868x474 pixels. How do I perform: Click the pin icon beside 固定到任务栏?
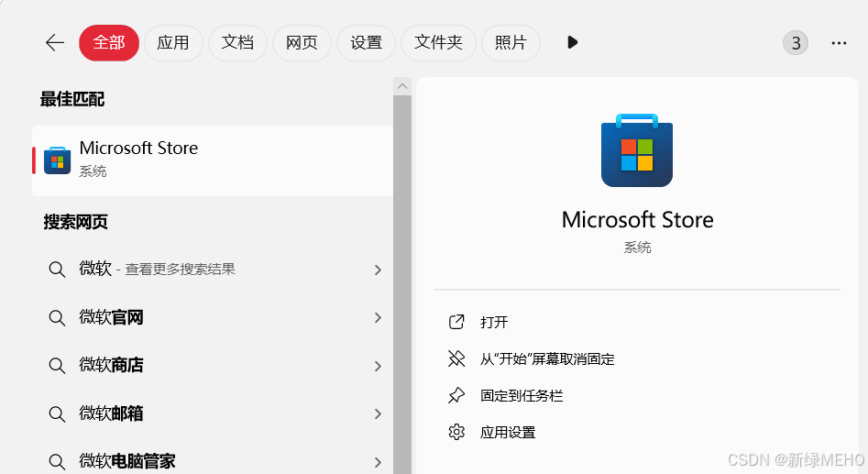point(456,395)
